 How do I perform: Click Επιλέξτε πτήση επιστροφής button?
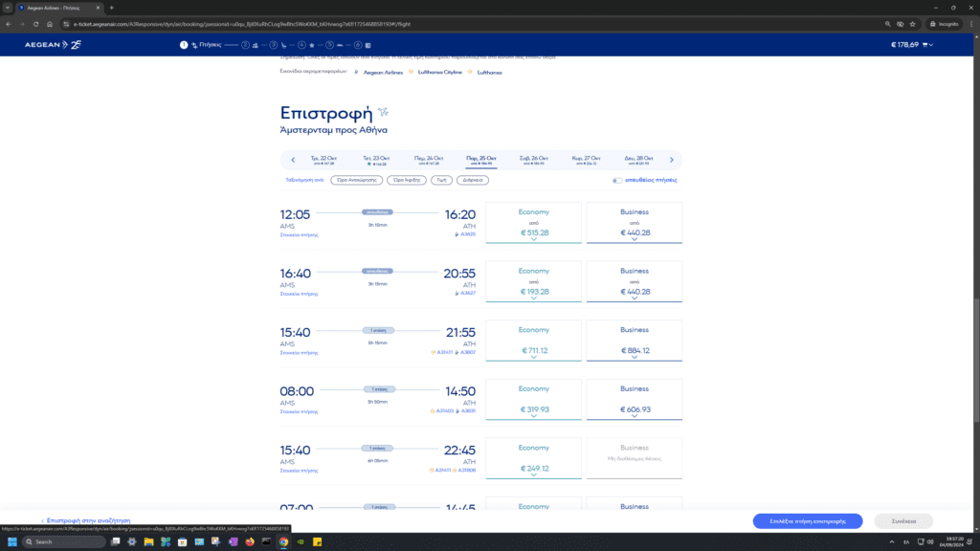[x=808, y=521]
